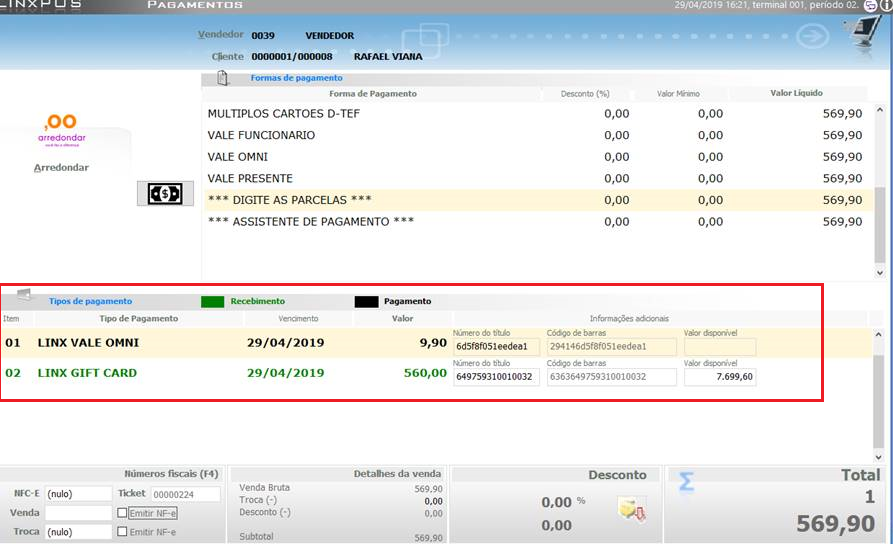Tick the Emitir NF-e checkbox in Troca row
This screenshot has height=544, width=893.
tap(122, 531)
